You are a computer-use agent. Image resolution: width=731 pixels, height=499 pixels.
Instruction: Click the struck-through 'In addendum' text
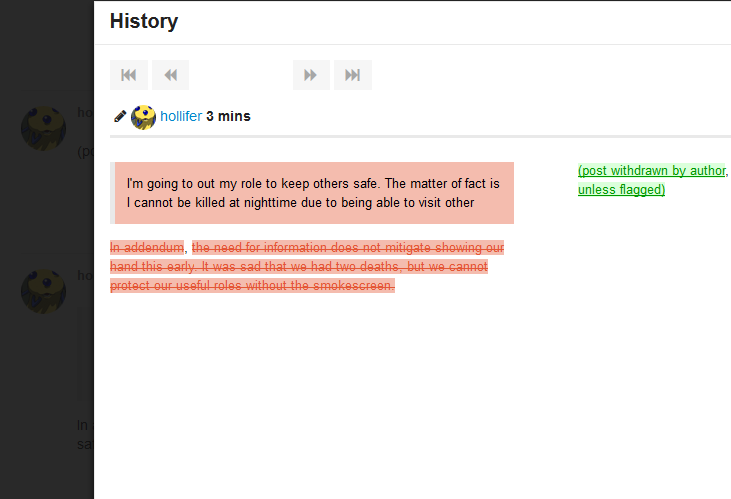147,247
